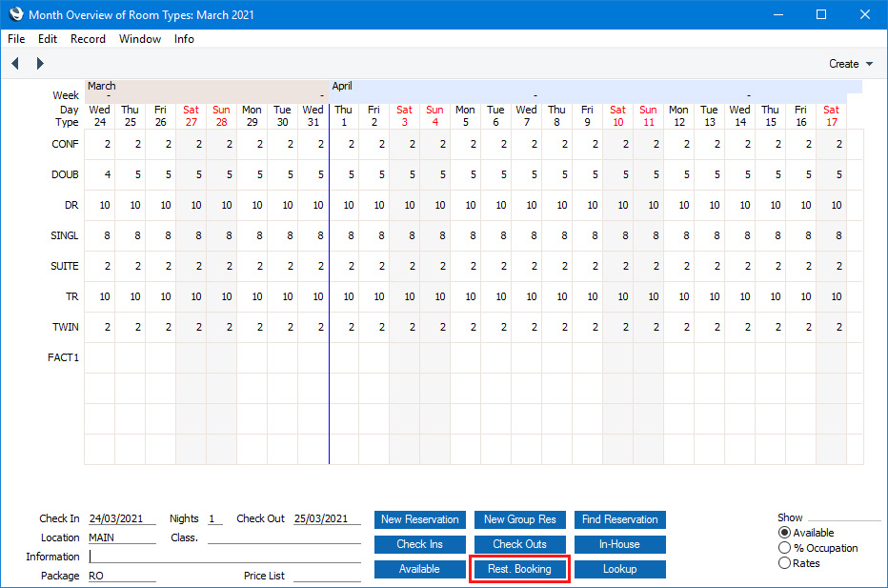Click the FACT1 cell for Fri 26
This screenshot has width=888, height=588.
click(x=161, y=357)
